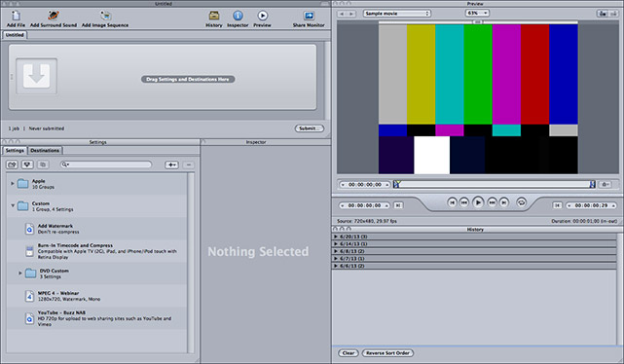Click the heart icon button in Settings
Image resolution: width=624 pixels, height=364 pixels.
click(27, 164)
